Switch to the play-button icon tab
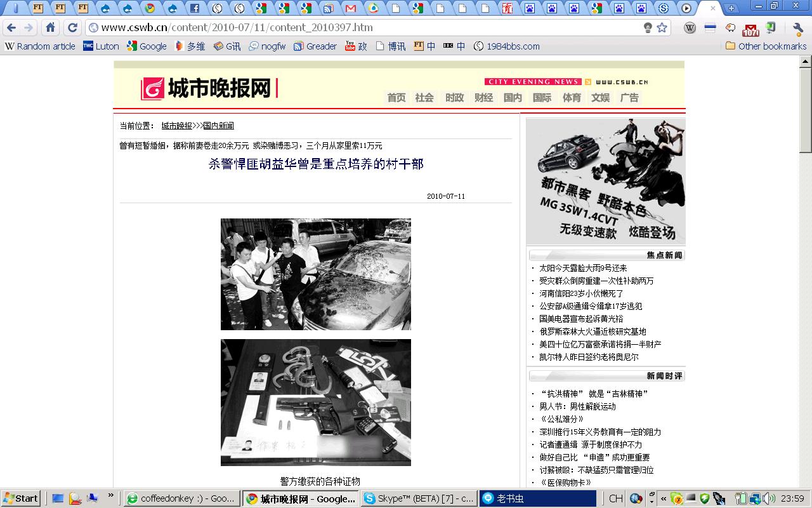 686,8
